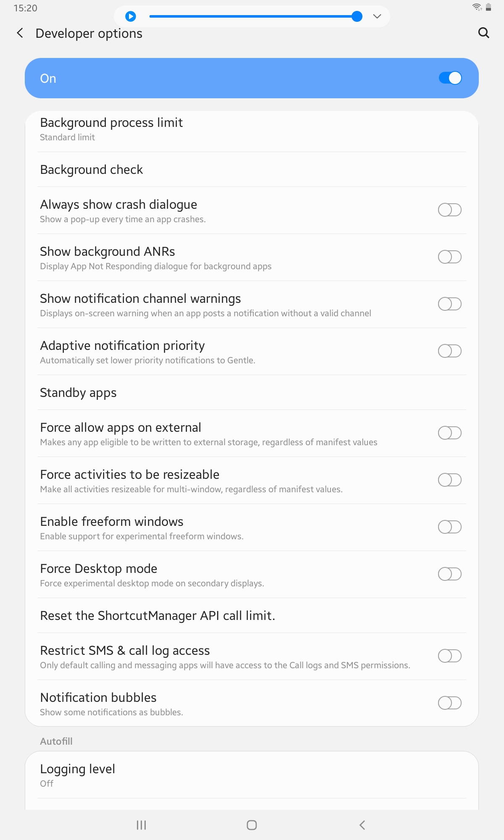Toggle Force Desktop mode switch
The height and width of the screenshot is (840, 504).
coord(449,574)
